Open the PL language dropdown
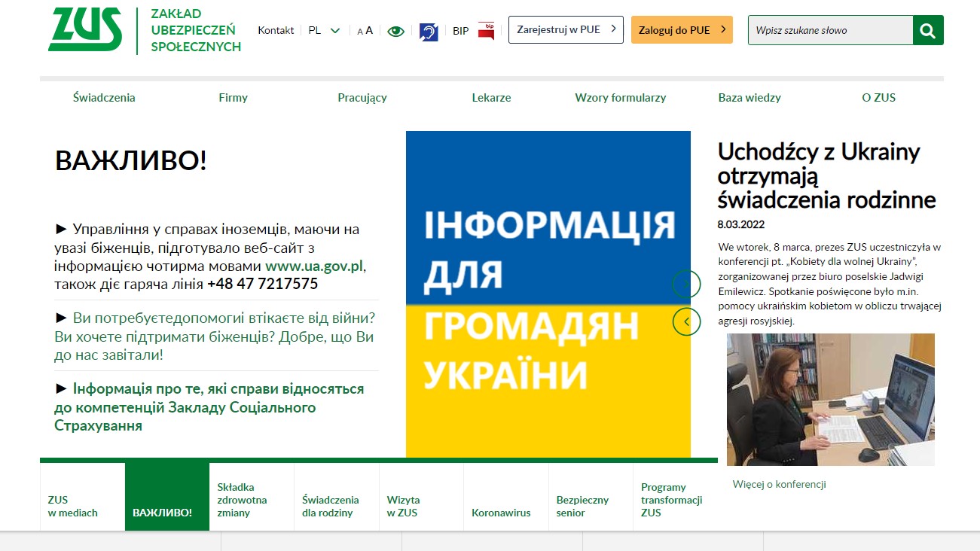Screen dimensions: 980x551 323,31
